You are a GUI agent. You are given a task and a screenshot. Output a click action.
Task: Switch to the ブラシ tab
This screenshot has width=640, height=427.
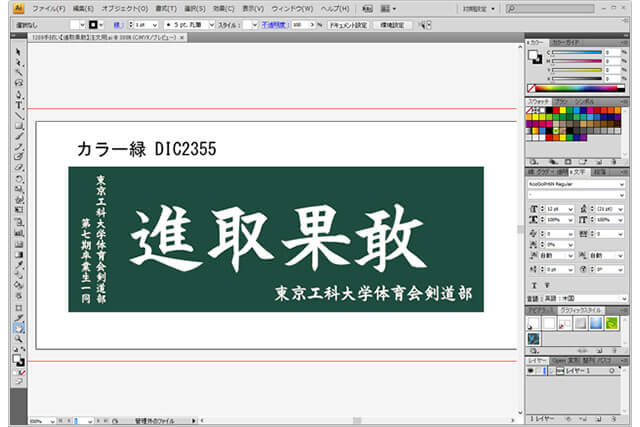562,101
